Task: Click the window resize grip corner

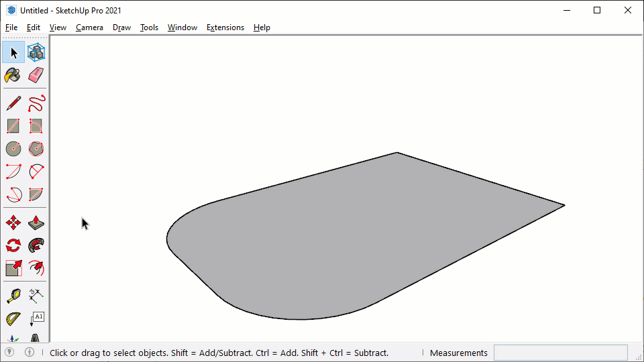Action: tap(639, 357)
